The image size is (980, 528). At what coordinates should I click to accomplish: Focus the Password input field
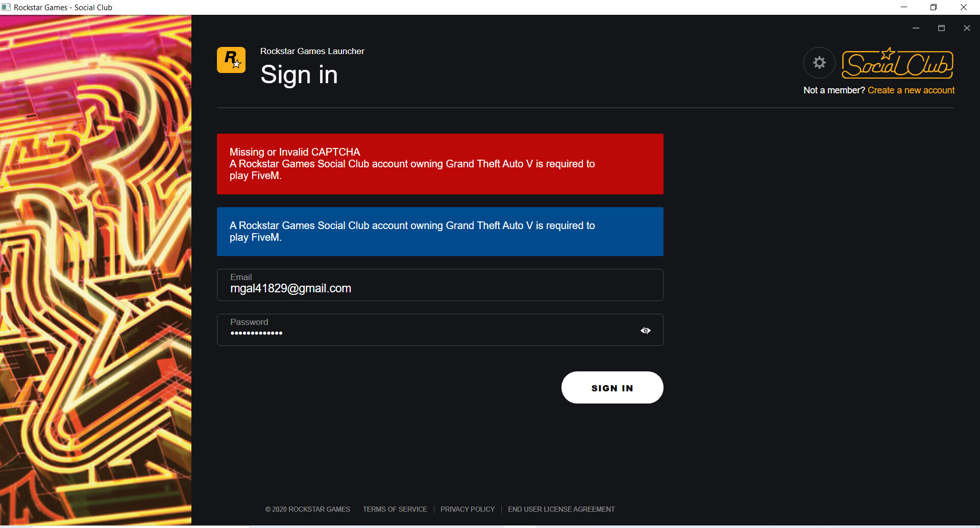tap(440, 330)
